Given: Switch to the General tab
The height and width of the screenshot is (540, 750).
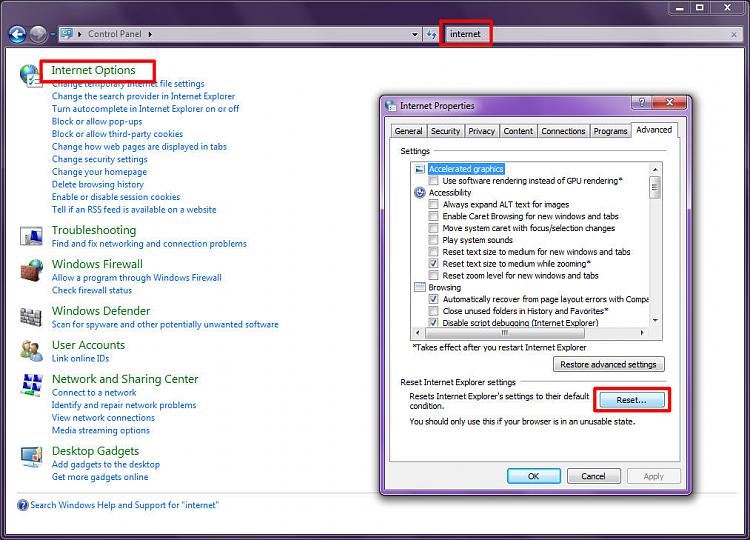Looking at the screenshot, I should (x=408, y=131).
